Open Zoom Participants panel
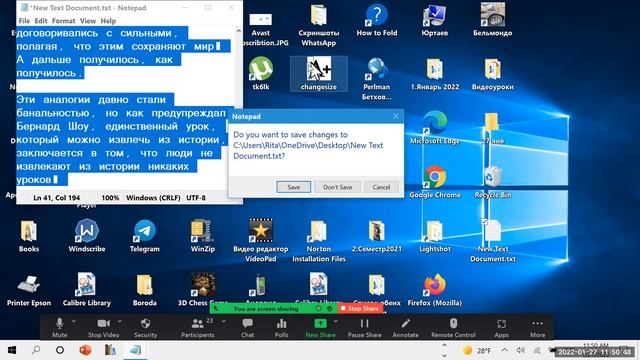The height and width of the screenshot is (360, 640). click(198, 327)
